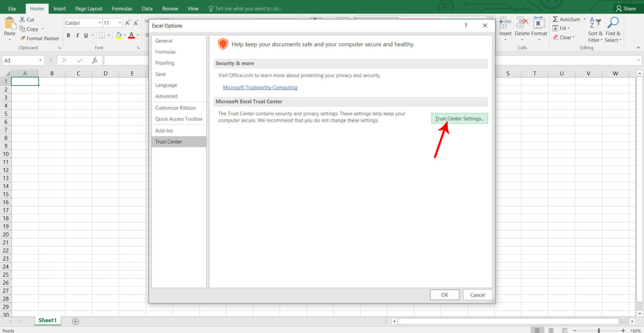Expand the font color dropdown arrow
The height and width of the screenshot is (333, 644).
138,35
